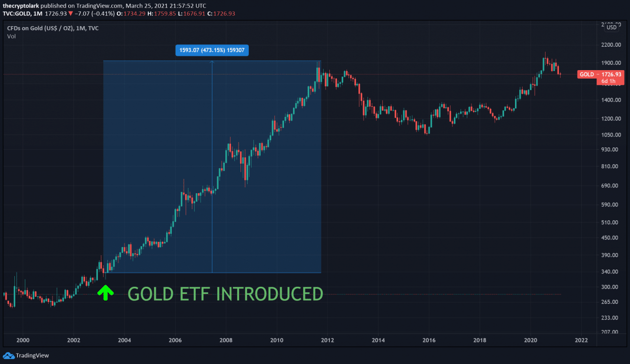Screen dimensions: 630x364
Task: Click the 1050.00 price axis label
Action: point(610,135)
